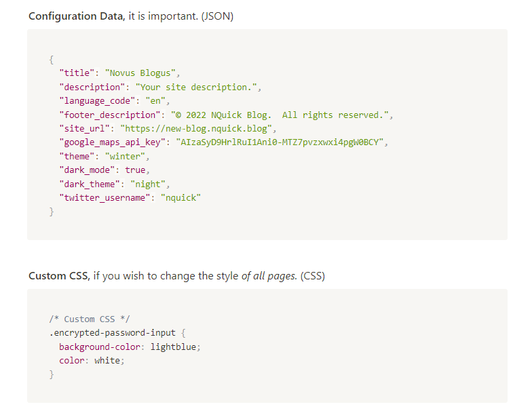Click the "Novus Blogus" title value
The height and width of the screenshot is (413, 532).
[x=142, y=73]
